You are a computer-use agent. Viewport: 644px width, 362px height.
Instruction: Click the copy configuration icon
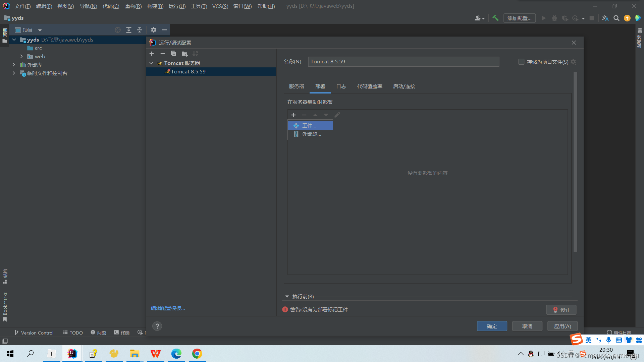(173, 54)
